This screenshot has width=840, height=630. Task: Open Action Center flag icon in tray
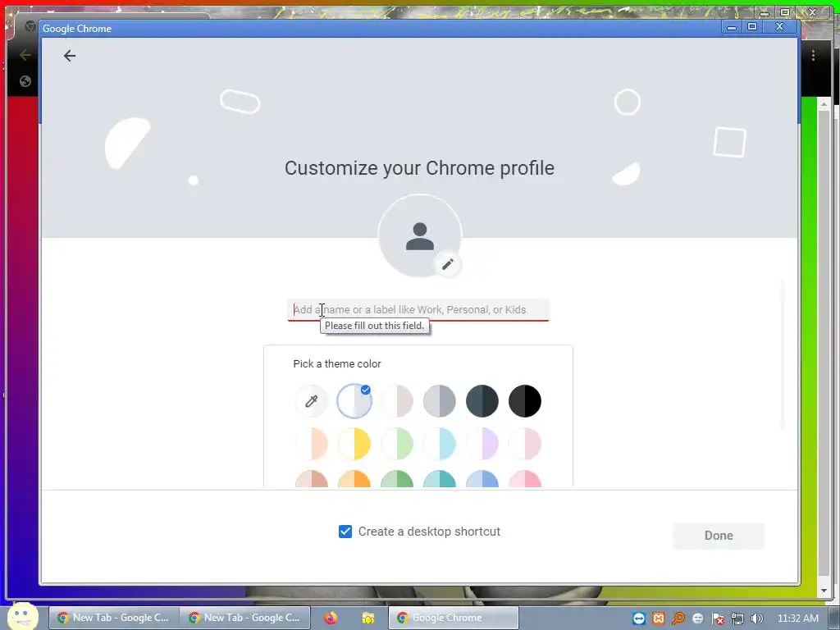click(718, 619)
